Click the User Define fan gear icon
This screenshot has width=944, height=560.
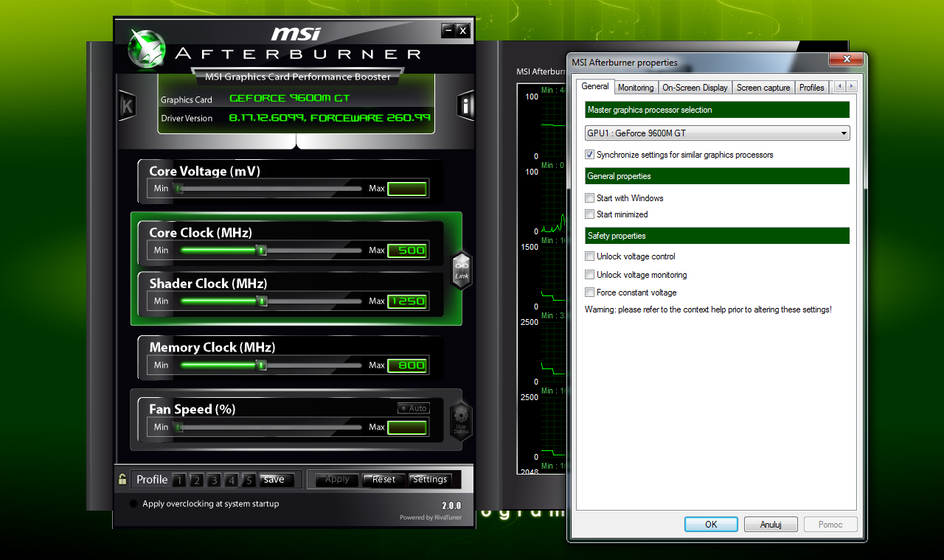pos(461,421)
